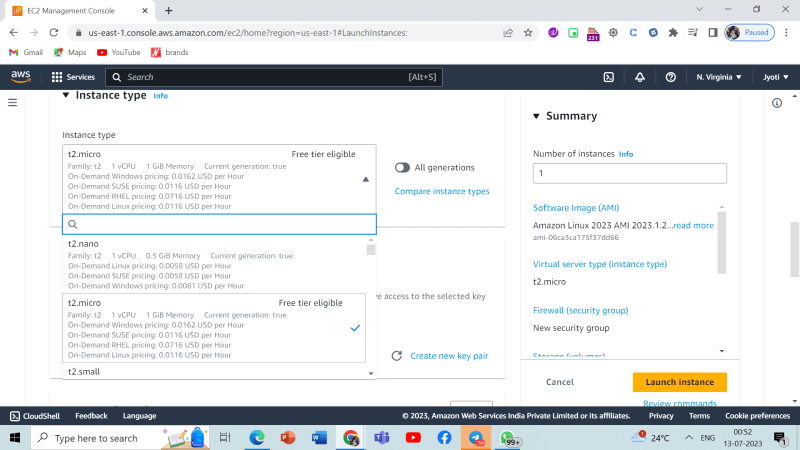
Task: Click the browser address bar URL
Action: [248, 33]
